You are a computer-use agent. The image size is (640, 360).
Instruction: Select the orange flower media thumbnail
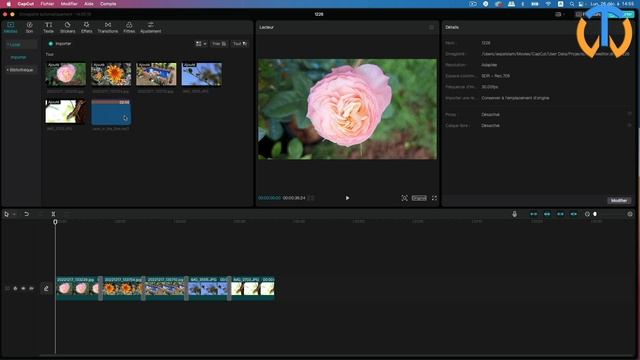[111, 74]
